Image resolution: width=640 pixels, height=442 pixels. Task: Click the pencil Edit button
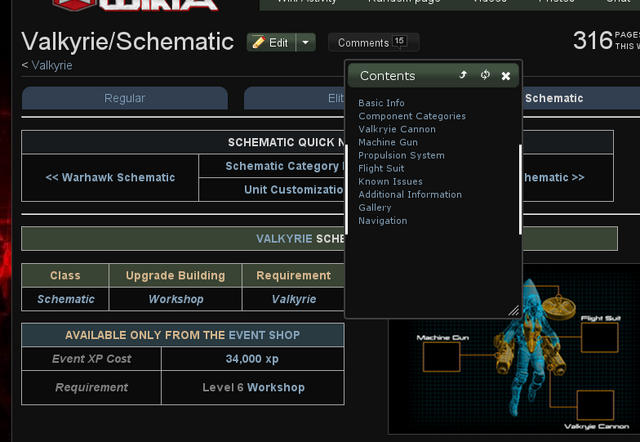pyautogui.click(x=271, y=42)
